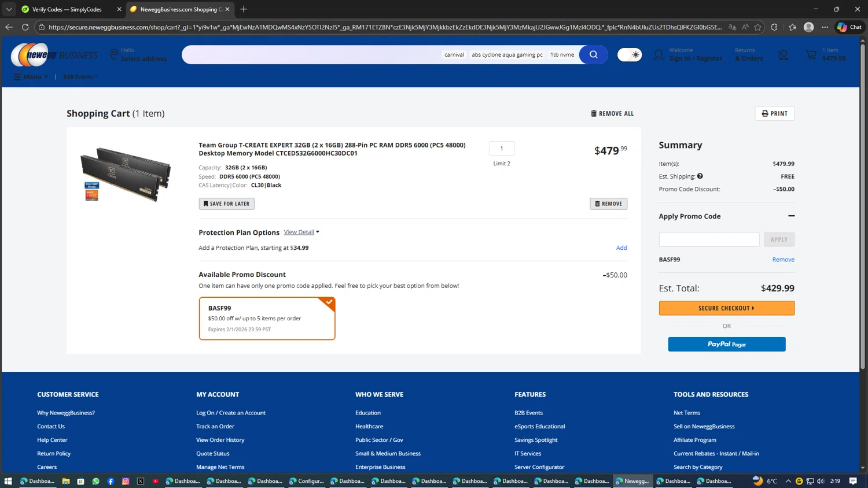Click Quote Status footer link
Image resolution: width=868 pixels, height=488 pixels.
(x=213, y=453)
